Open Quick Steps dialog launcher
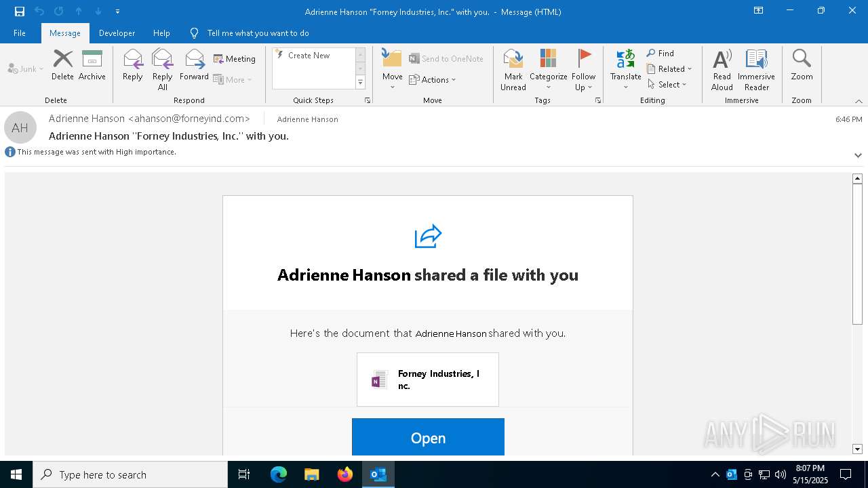868x488 pixels. point(368,100)
